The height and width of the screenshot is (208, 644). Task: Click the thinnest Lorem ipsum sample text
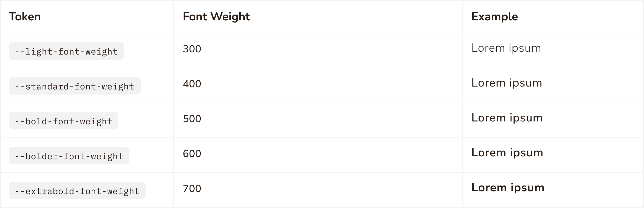click(x=506, y=48)
